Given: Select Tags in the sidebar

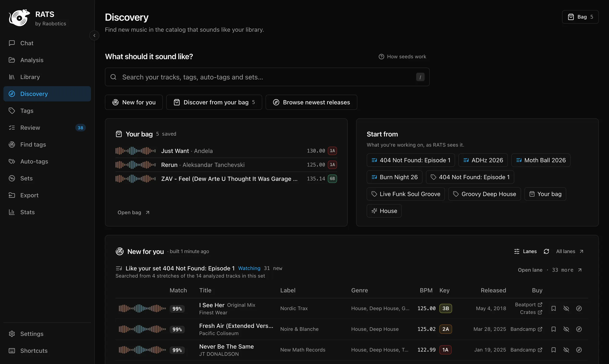Looking at the screenshot, I should tap(47, 111).
